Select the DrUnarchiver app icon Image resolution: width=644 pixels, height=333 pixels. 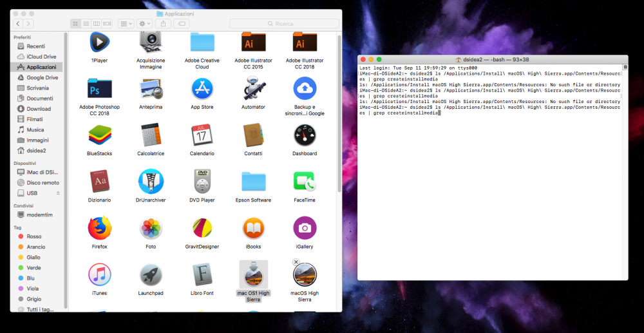coord(151,182)
